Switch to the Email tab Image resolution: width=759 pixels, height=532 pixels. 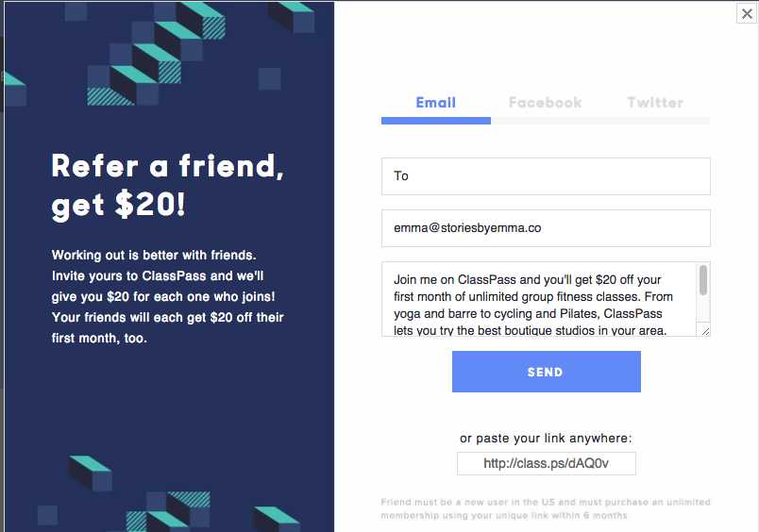pyautogui.click(x=435, y=103)
